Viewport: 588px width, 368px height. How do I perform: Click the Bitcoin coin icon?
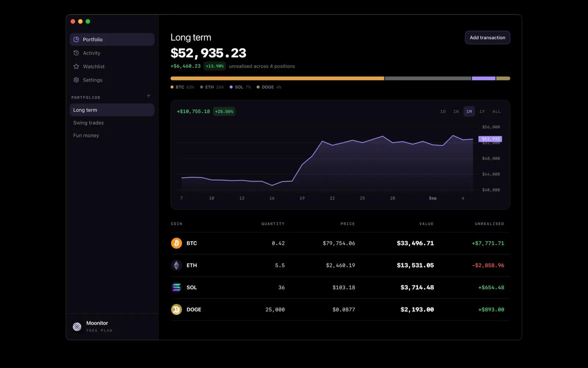point(176,243)
